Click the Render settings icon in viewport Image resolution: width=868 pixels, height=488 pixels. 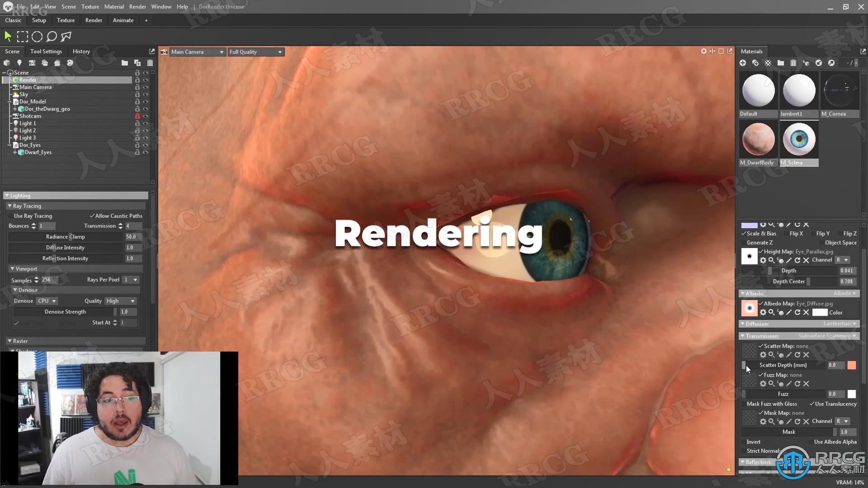pyautogui.click(x=703, y=52)
